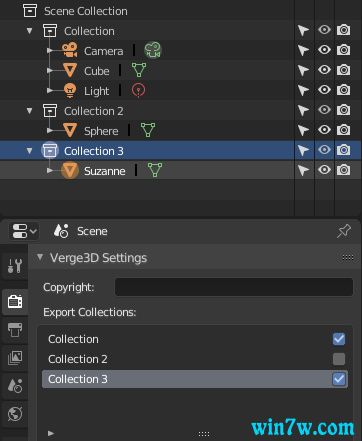Collapse the Verge3D Settings panel
The width and height of the screenshot is (362, 441).
click(x=40, y=257)
